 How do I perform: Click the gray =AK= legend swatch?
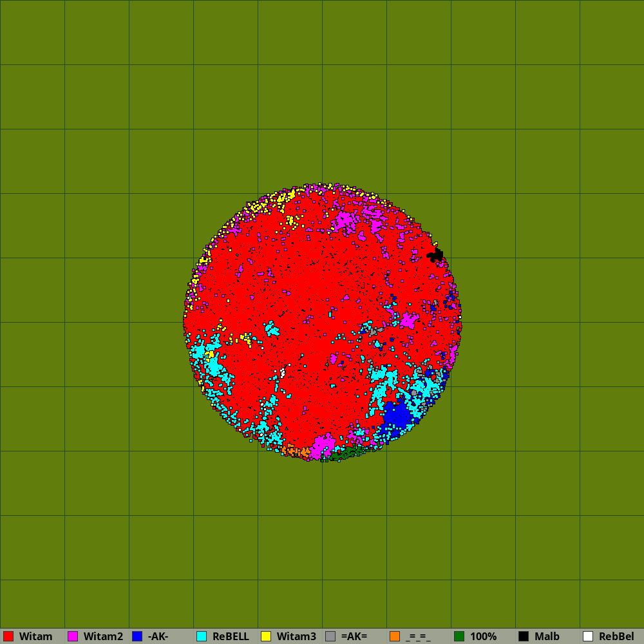pyautogui.click(x=330, y=636)
